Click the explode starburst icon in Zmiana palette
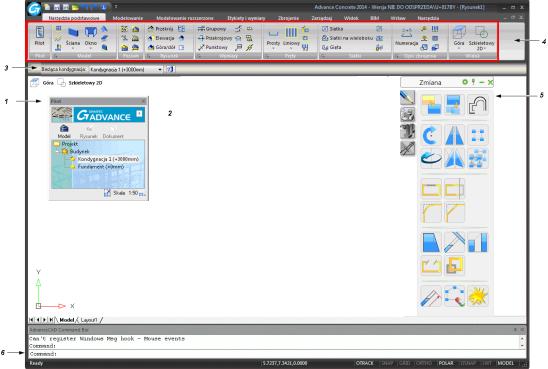The width and height of the screenshot is (548, 369). pos(478,296)
